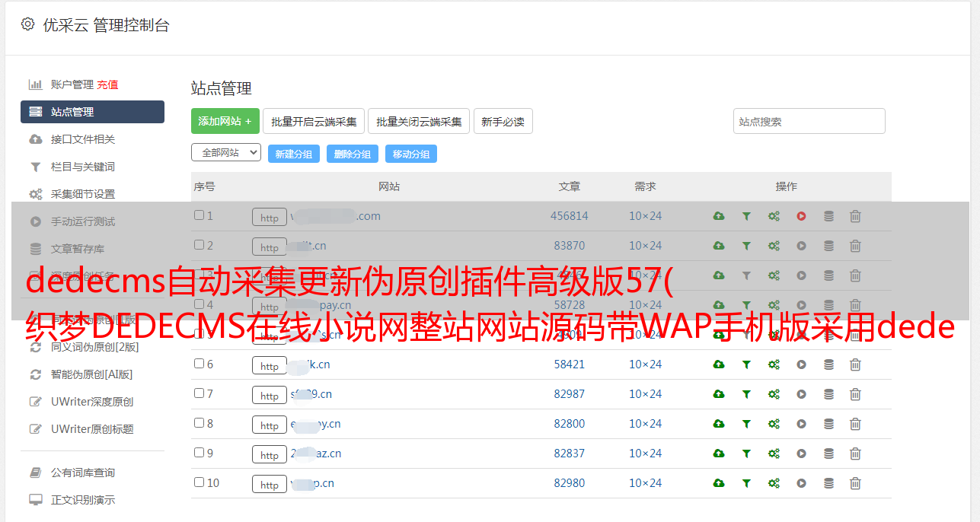Open cloud upload icon for row 1
Viewport: 980px width, 522px height.
719,216
